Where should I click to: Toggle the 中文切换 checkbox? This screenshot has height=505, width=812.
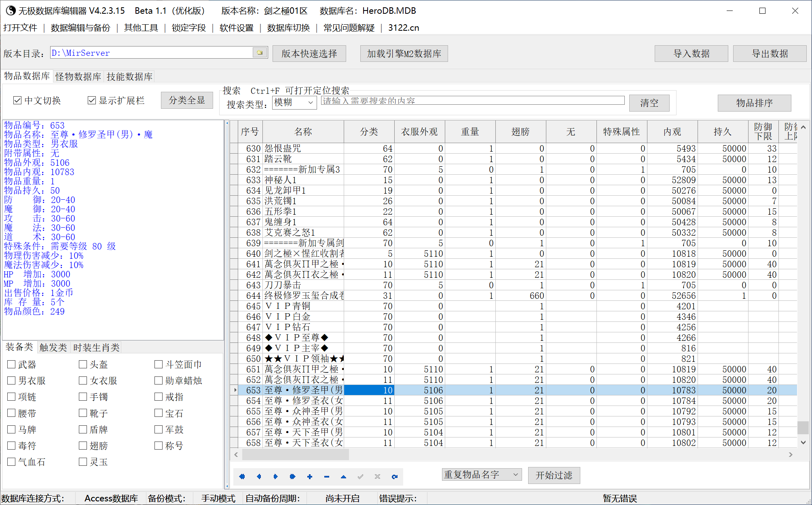pyautogui.click(x=17, y=100)
